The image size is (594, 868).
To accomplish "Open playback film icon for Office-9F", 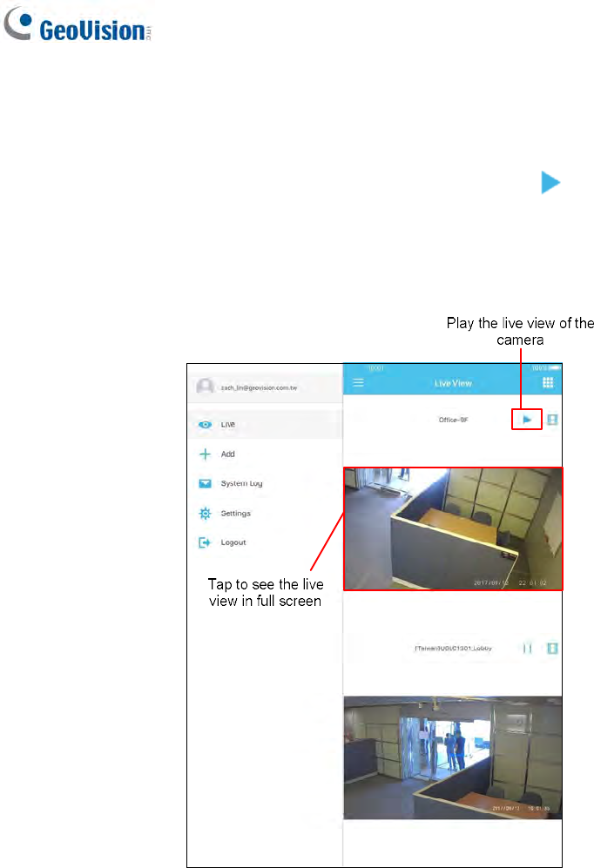I will (x=552, y=420).
